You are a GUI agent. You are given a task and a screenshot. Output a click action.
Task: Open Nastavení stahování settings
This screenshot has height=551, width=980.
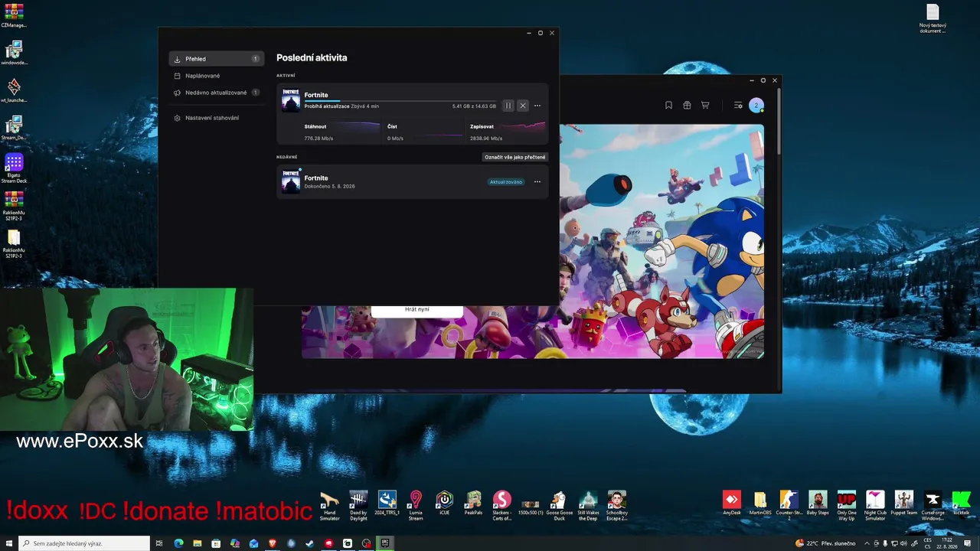pos(217,118)
